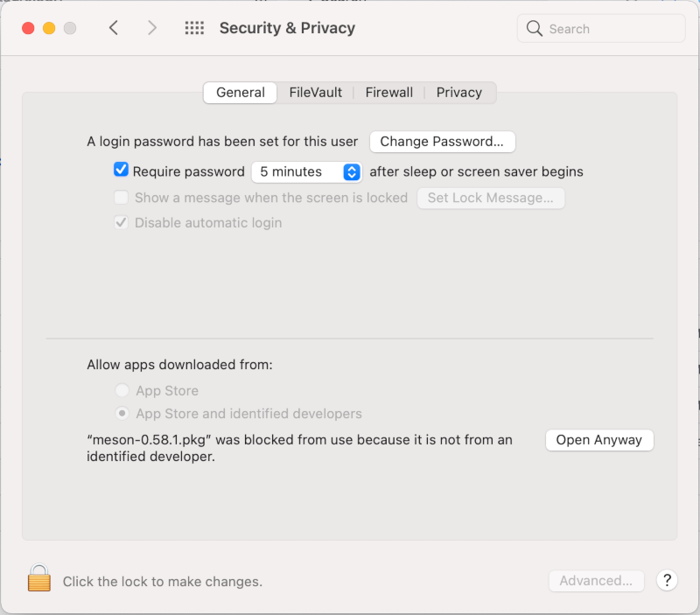Uncheck Require password after sleep
This screenshot has width=700, height=615.
pos(121,170)
